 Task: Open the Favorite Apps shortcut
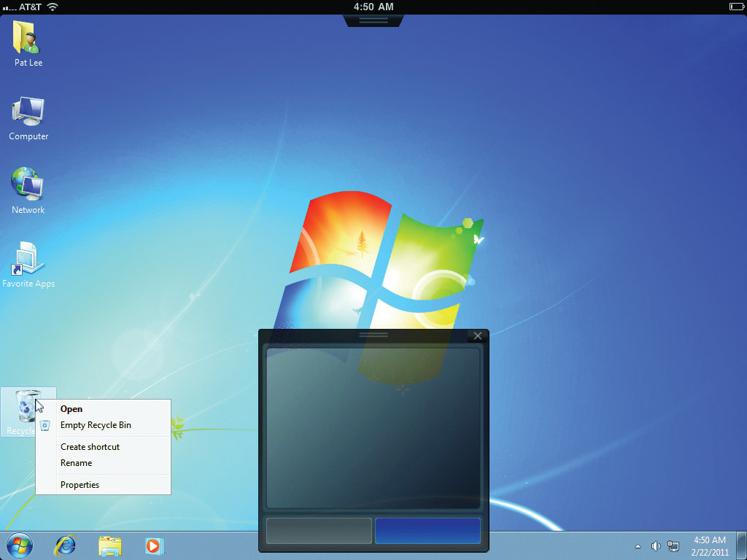point(28,261)
